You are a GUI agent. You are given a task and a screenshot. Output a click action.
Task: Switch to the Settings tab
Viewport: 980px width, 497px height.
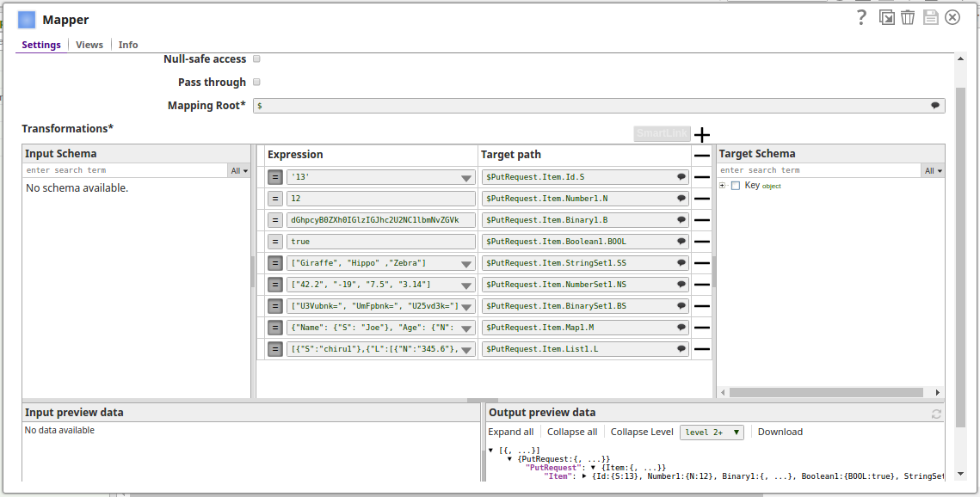pyautogui.click(x=41, y=45)
